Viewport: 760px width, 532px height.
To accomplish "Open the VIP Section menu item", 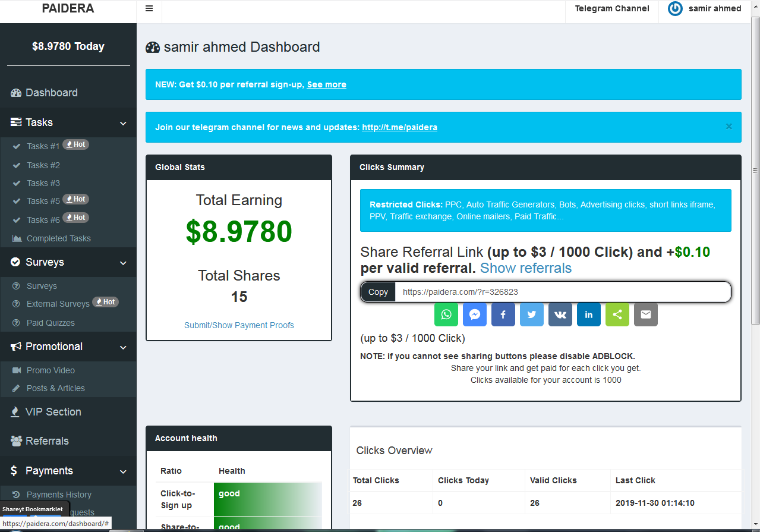I will (x=53, y=412).
